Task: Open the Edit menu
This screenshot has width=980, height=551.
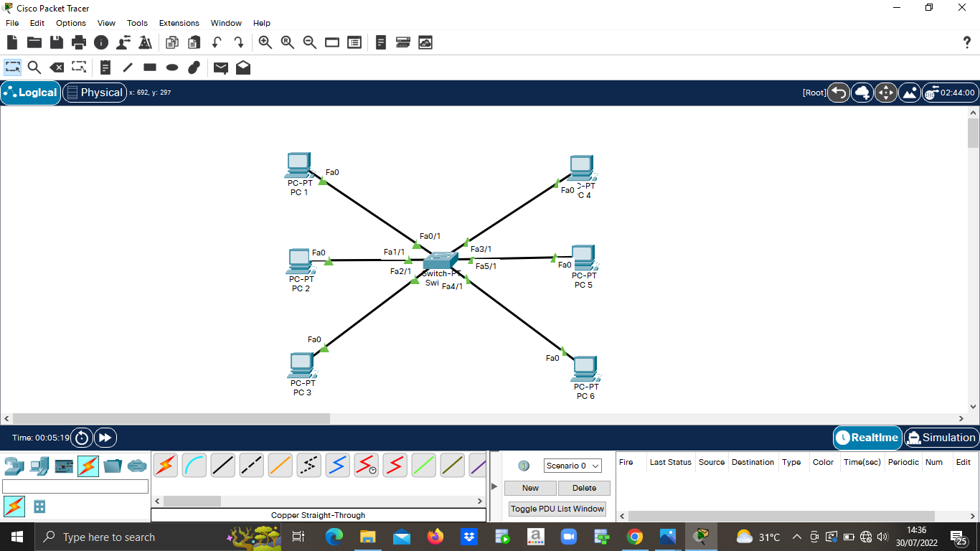Action: (x=37, y=23)
